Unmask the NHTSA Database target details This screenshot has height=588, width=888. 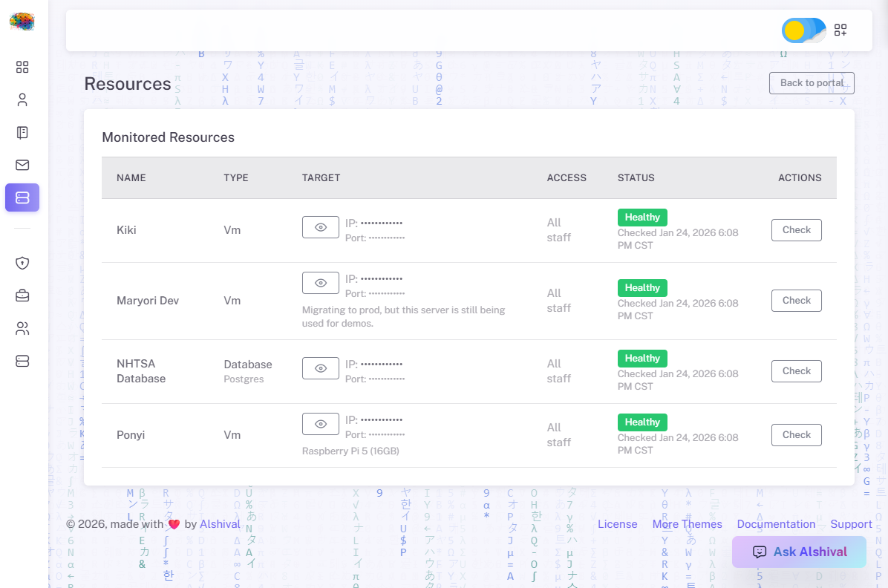pyautogui.click(x=321, y=368)
